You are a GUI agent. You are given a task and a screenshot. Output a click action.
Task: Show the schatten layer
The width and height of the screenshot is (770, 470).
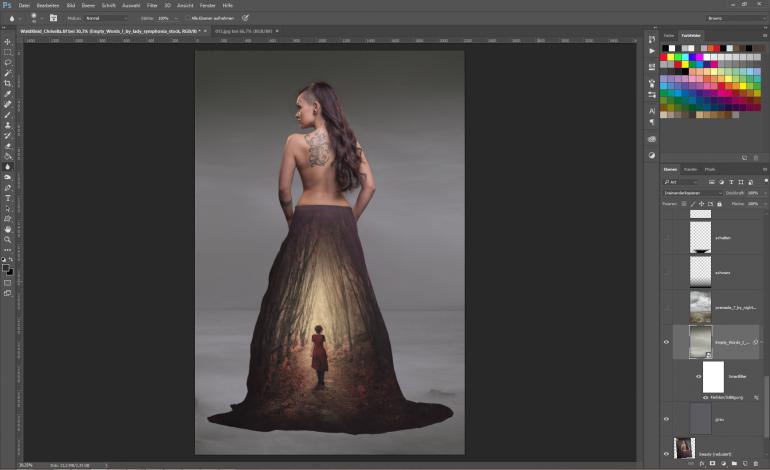click(666, 238)
